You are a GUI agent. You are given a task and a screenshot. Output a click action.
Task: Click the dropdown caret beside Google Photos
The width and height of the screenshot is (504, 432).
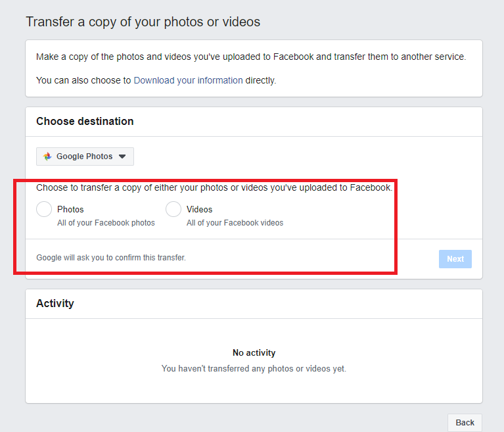(123, 156)
